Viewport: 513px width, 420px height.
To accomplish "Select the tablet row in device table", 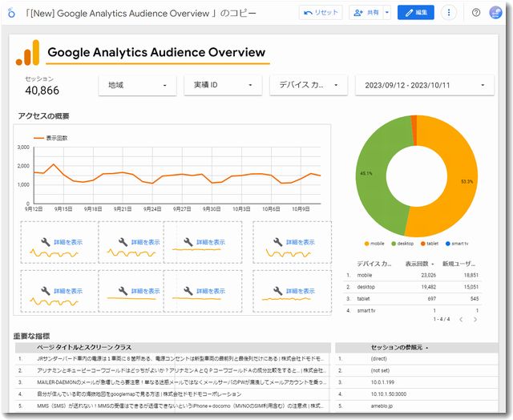I will click(412, 299).
